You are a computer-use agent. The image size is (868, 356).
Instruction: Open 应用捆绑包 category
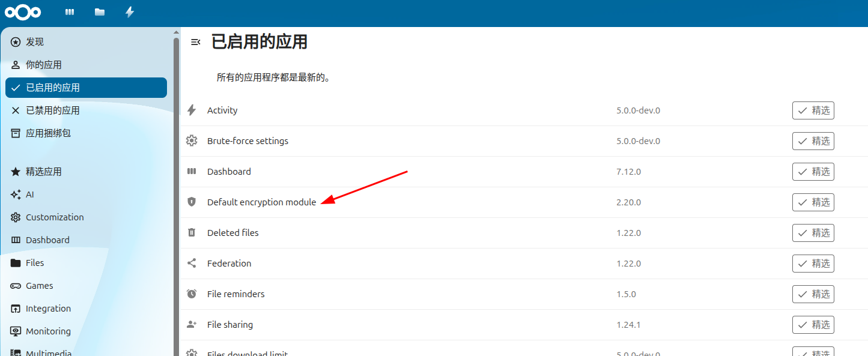pyautogui.click(x=48, y=133)
